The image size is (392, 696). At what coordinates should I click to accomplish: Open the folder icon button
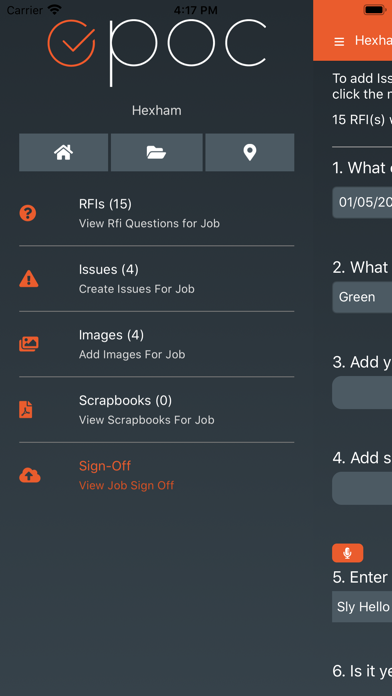pyautogui.click(x=157, y=152)
